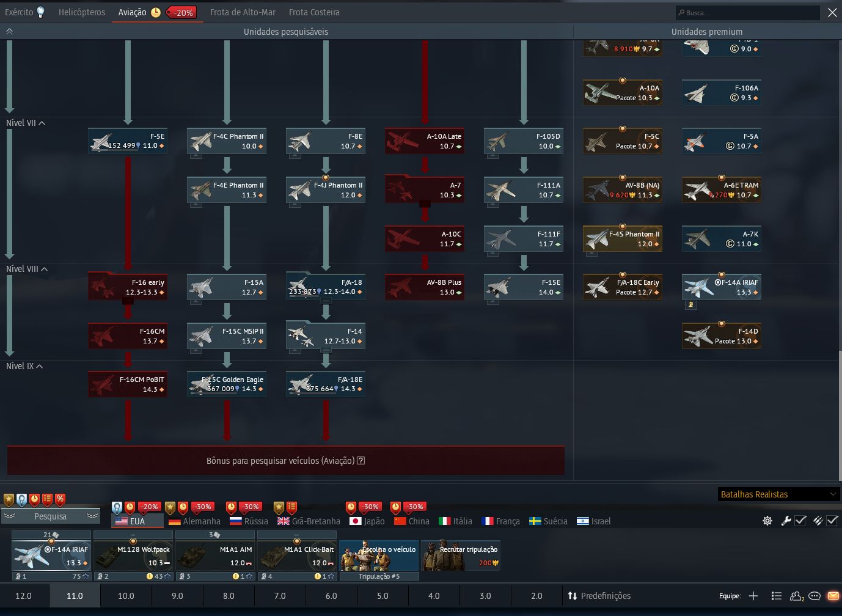The height and width of the screenshot is (616, 842).
Task: Click the Busca search field
Action: pyautogui.click(x=747, y=12)
